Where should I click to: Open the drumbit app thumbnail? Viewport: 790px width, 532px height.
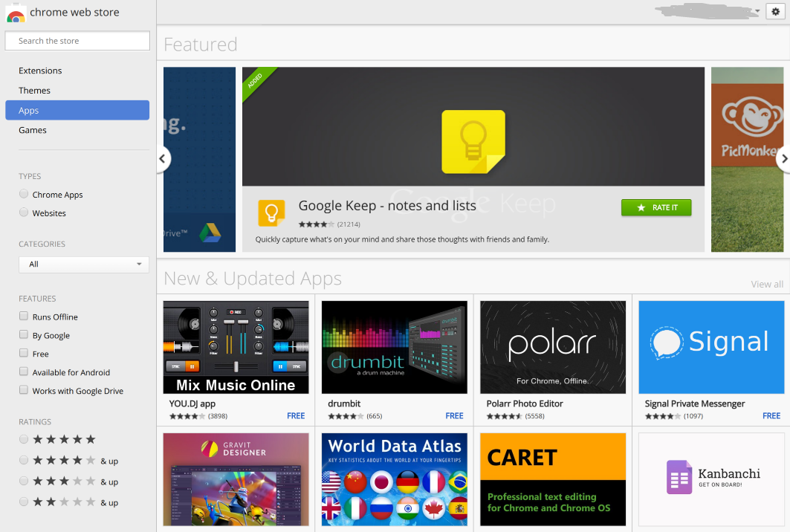click(x=395, y=347)
